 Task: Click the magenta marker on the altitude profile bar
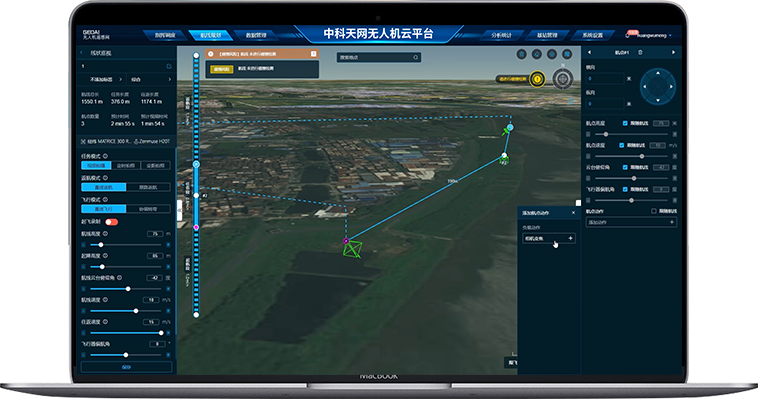pyautogui.click(x=196, y=227)
